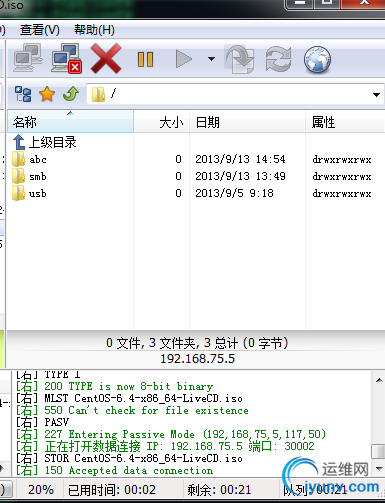Open the 查看(V) menu
Screen dimensions: 385x503
coord(40,30)
